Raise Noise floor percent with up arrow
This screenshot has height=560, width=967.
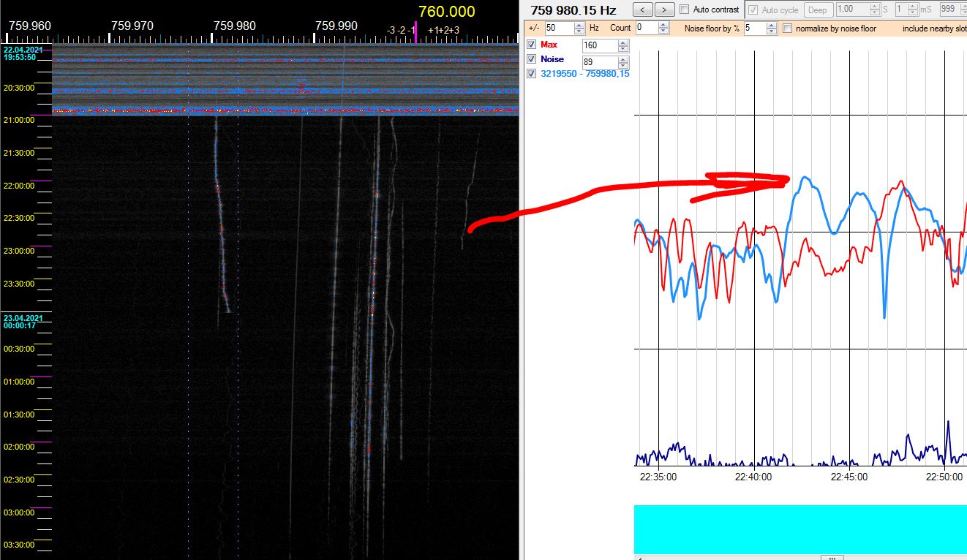[772, 25]
